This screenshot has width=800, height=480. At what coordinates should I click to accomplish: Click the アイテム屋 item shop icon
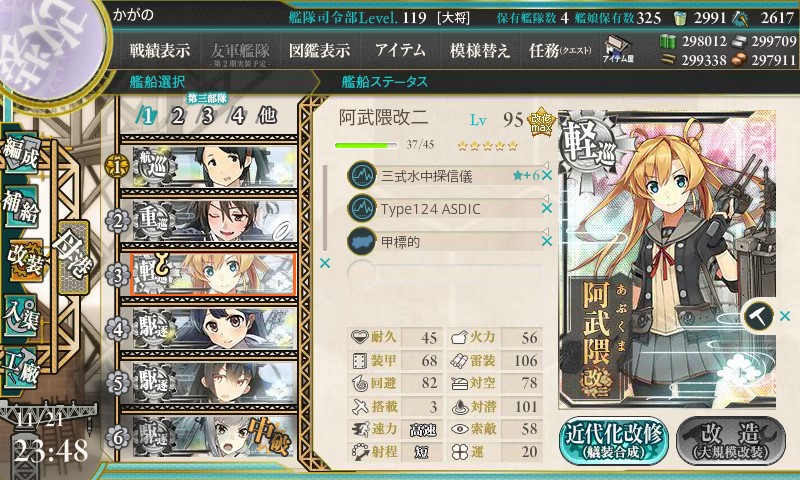point(618,49)
